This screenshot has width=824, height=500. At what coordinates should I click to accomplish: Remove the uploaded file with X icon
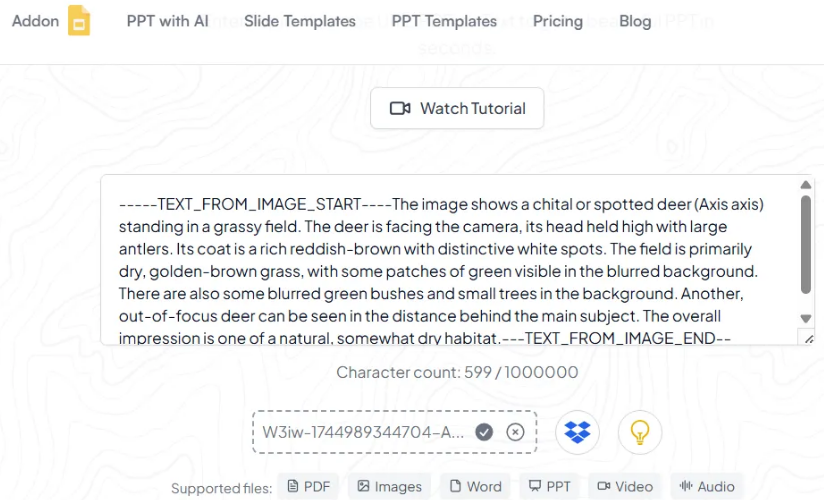(x=515, y=432)
